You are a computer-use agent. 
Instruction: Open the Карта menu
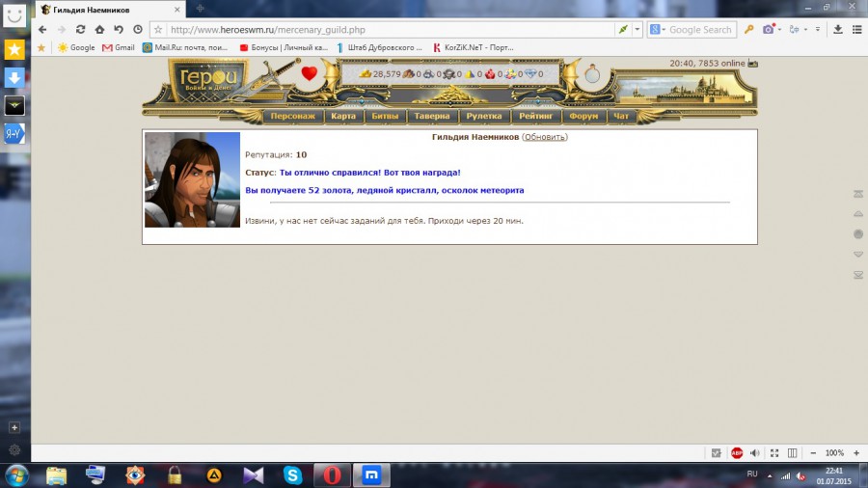coord(343,116)
